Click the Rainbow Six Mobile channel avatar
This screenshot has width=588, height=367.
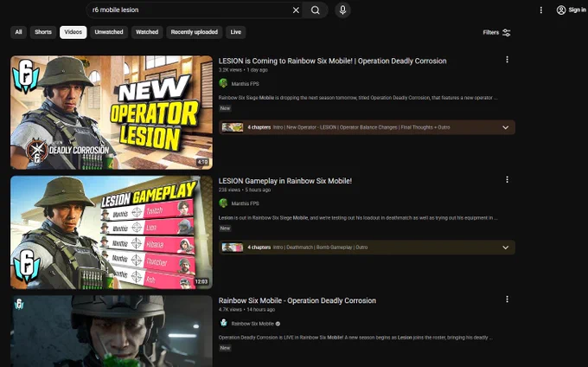click(x=223, y=323)
